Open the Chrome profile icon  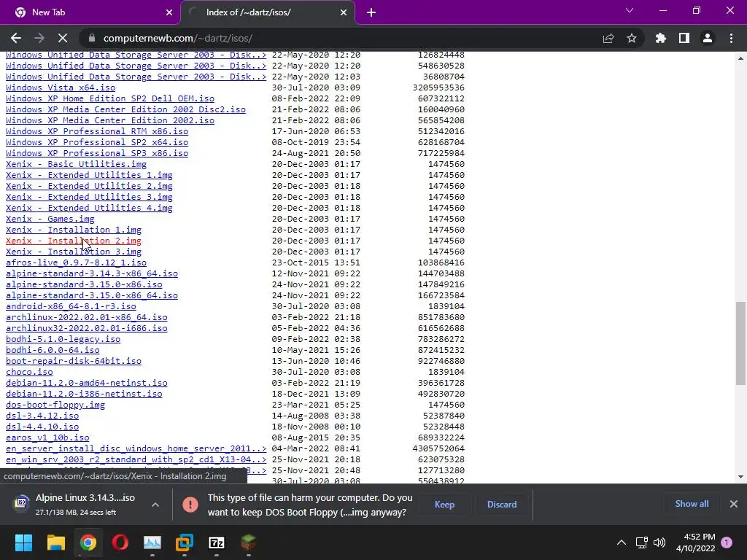tap(708, 38)
